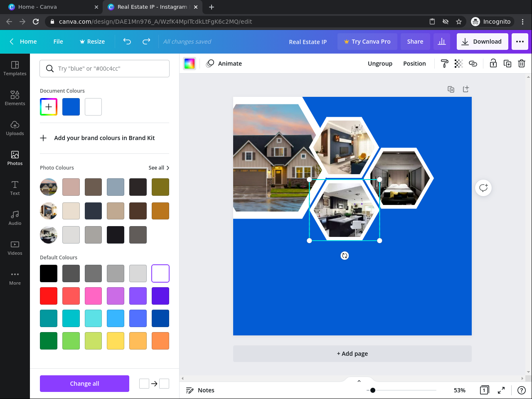This screenshot has width=532, height=399.
Task: Expand Photo Colours with See all
Action: 159,168
